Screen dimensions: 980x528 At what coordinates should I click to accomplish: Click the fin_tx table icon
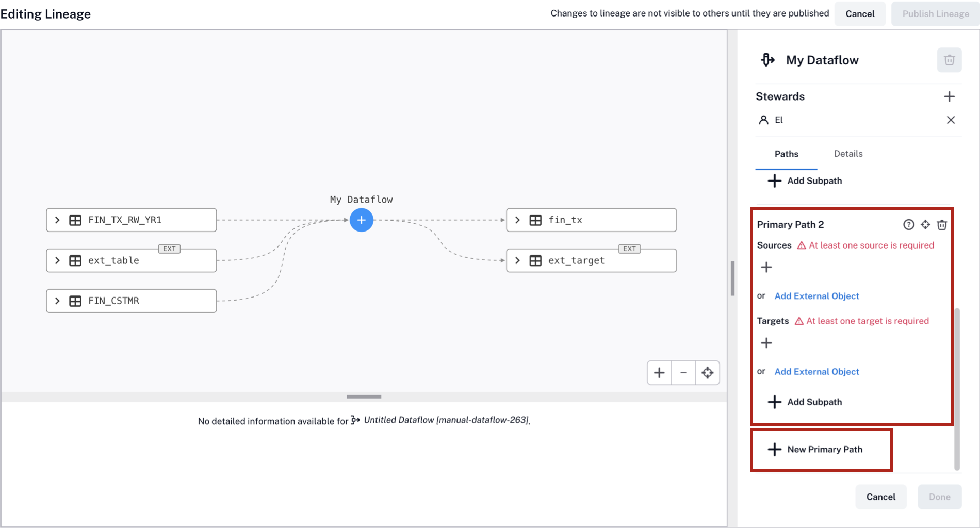535,220
